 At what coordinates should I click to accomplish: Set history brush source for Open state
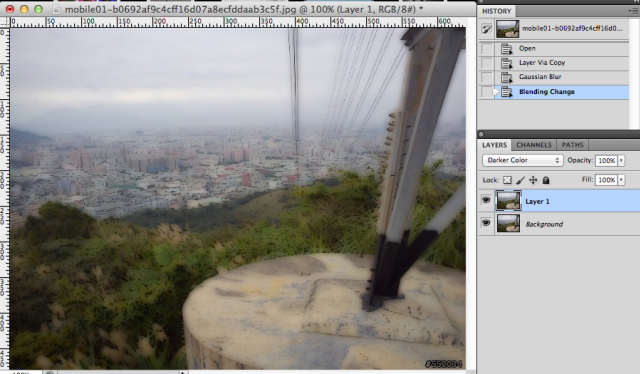[487, 49]
